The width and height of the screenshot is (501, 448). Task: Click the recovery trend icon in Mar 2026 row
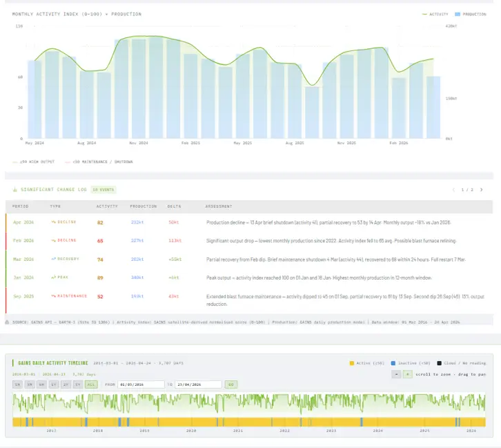[x=53, y=259]
